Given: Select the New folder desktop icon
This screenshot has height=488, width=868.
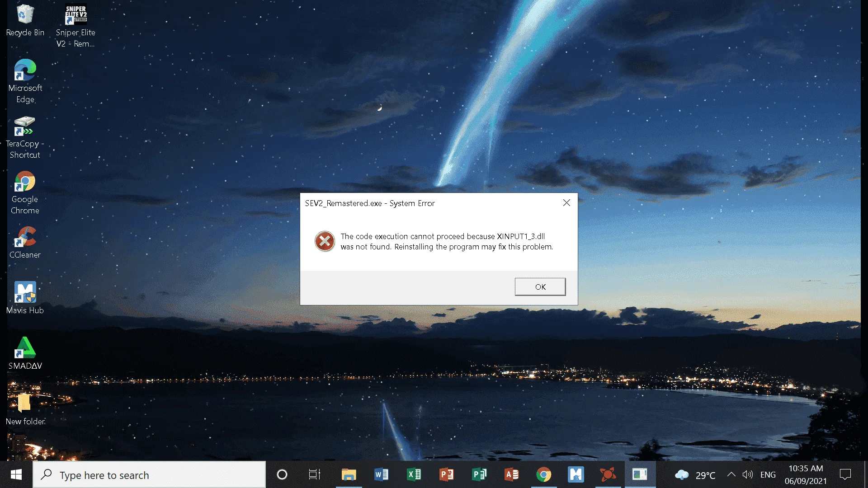Looking at the screenshot, I should pos(25,409).
